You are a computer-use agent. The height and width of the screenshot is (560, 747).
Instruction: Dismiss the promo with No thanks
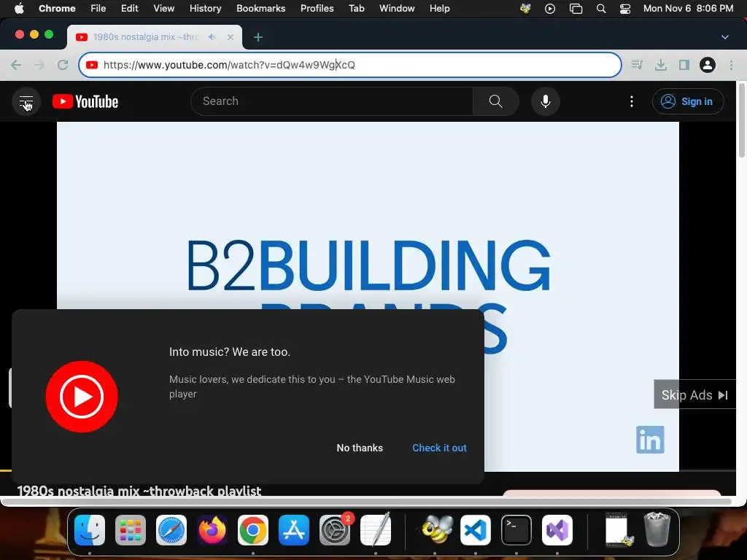360,448
